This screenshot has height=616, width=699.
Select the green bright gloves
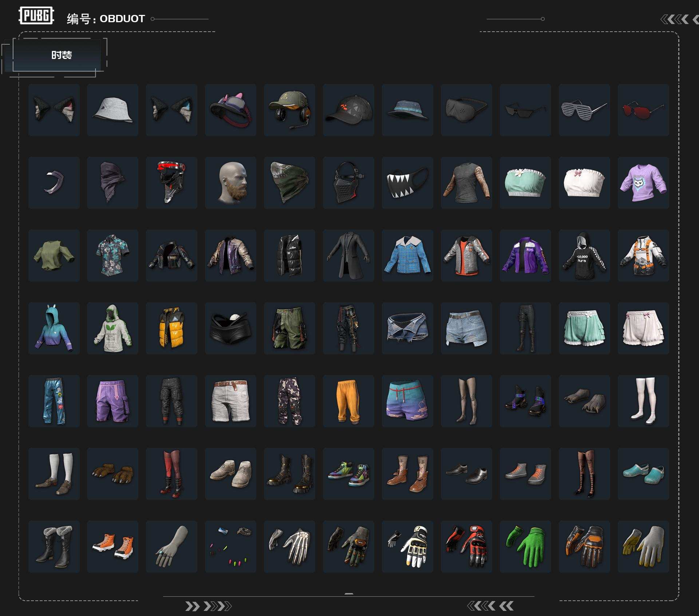pyautogui.click(x=525, y=547)
